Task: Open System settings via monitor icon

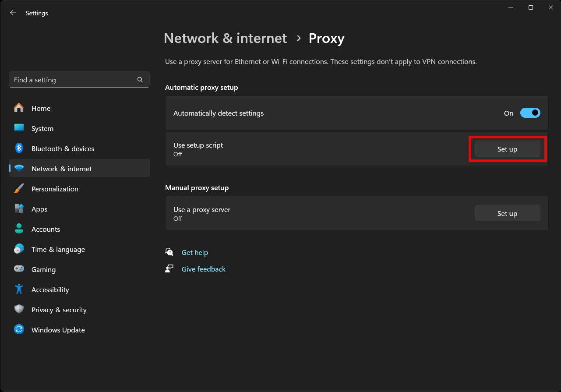Action: point(19,128)
